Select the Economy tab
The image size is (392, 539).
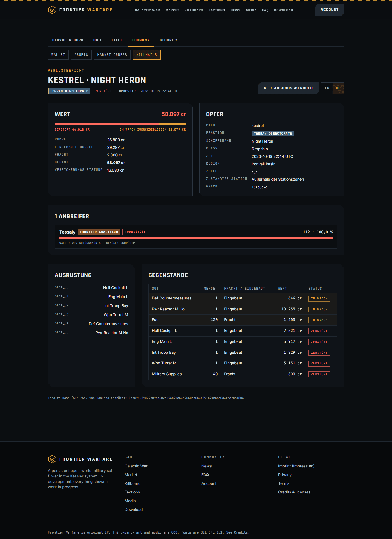pos(141,40)
